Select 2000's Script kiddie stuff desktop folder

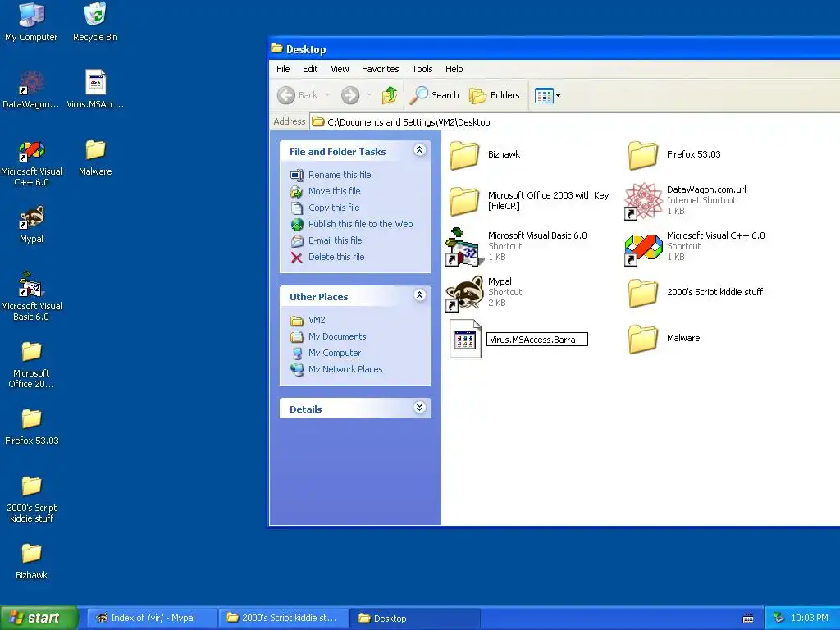[x=31, y=499]
